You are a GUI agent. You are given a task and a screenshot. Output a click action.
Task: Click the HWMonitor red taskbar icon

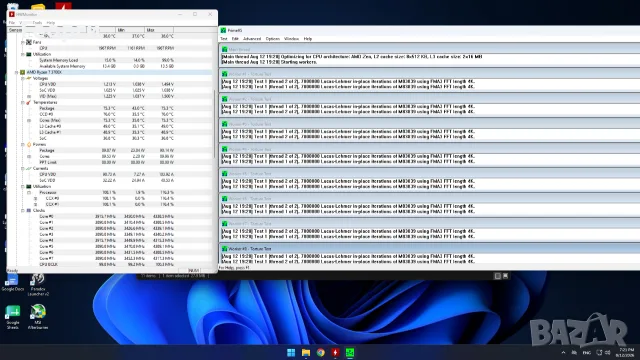(x=335, y=352)
